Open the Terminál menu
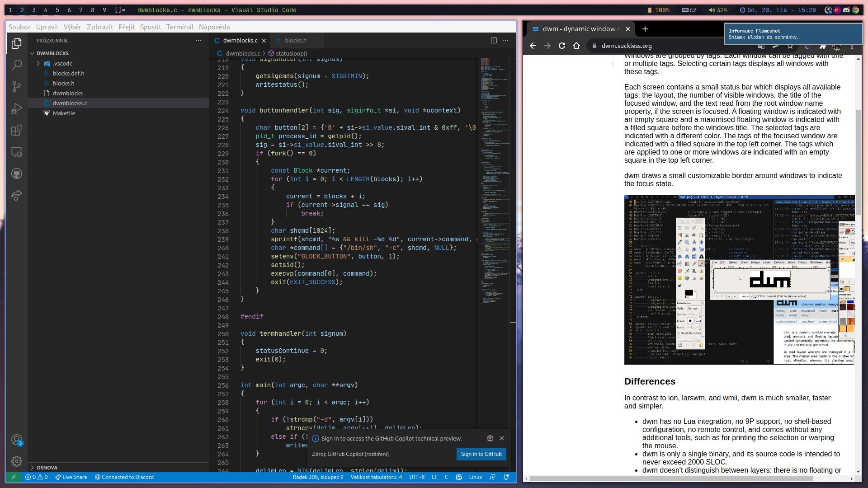The image size is (868, 488). coord(179,27)
